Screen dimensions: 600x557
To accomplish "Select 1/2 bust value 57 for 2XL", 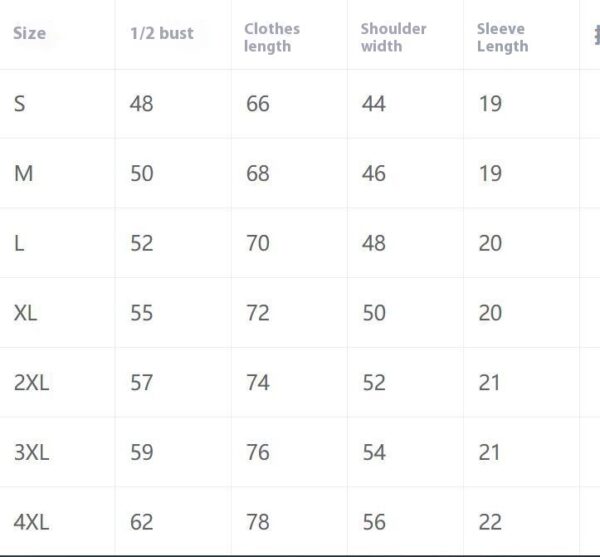I will pyautogui.click(x=141, y=382).
